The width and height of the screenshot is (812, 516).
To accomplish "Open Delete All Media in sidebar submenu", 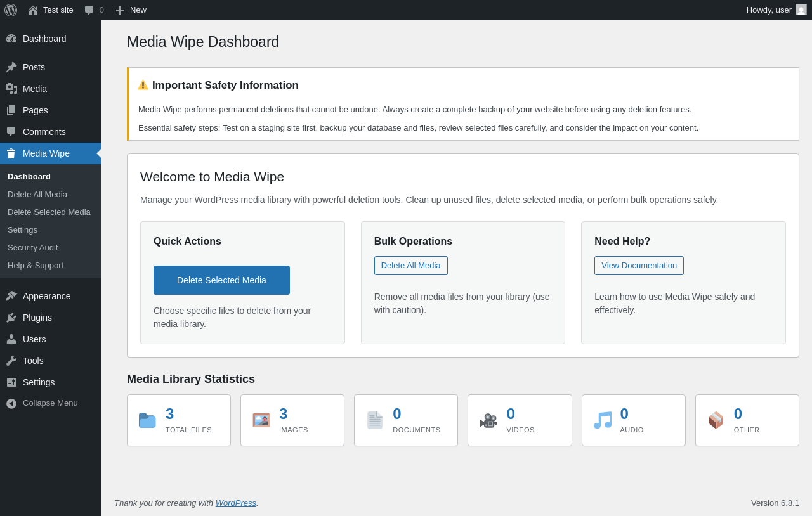I will (x=37, y=194).
